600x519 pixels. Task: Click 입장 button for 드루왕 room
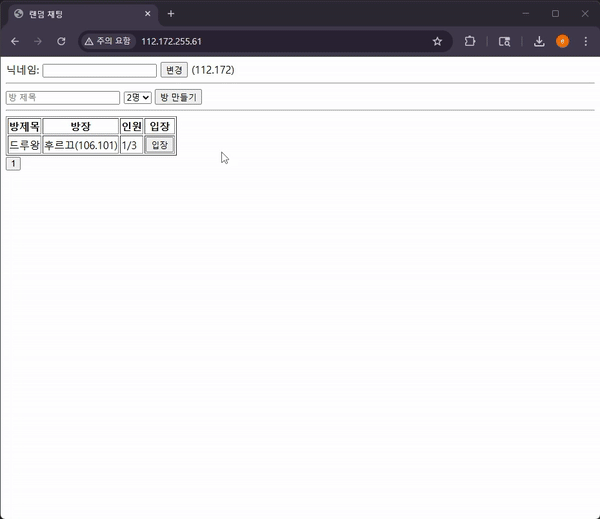pyautogui.click(x=160, y=145)
